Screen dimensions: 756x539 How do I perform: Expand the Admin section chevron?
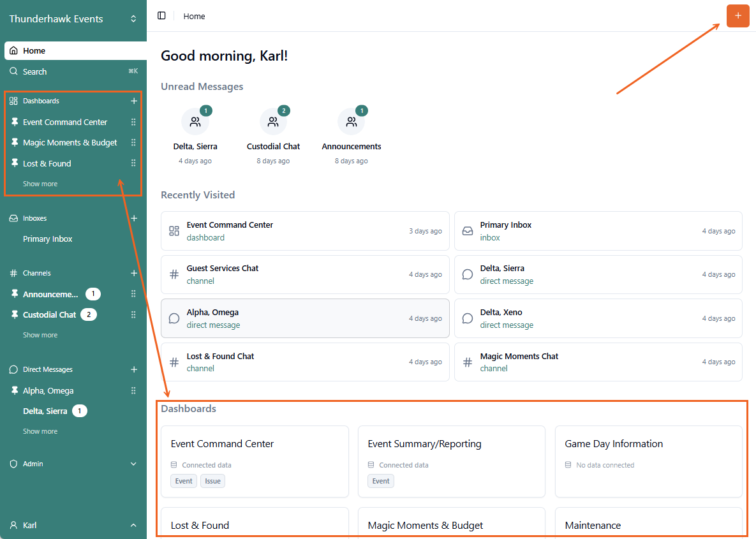133,464
